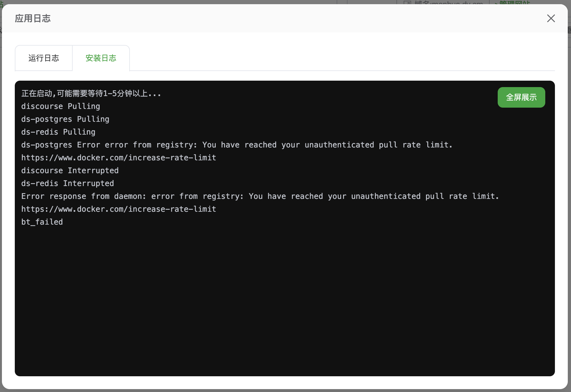Click the empty black log console area
This screenshot has height=392, width=571.
(285, 299)
